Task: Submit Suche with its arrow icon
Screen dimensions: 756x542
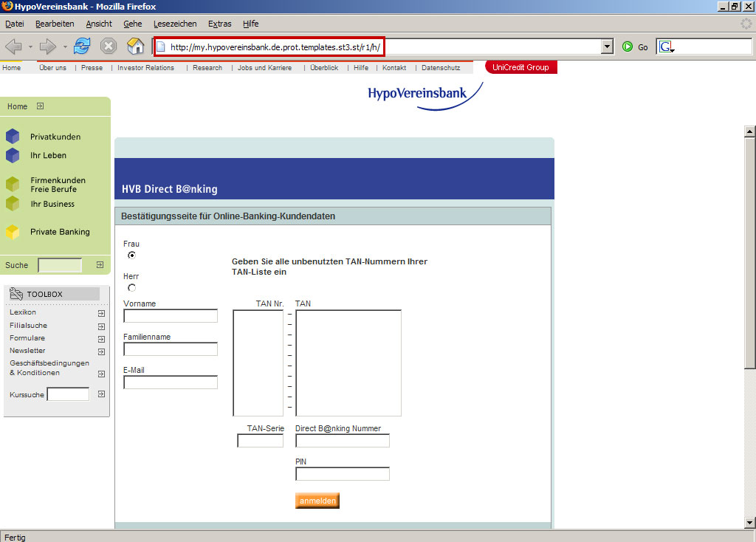Action: click(100, 265)
